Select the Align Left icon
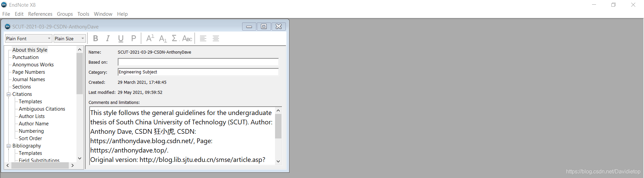The height and width of the screenshot is (178, 644). [203, 39]
